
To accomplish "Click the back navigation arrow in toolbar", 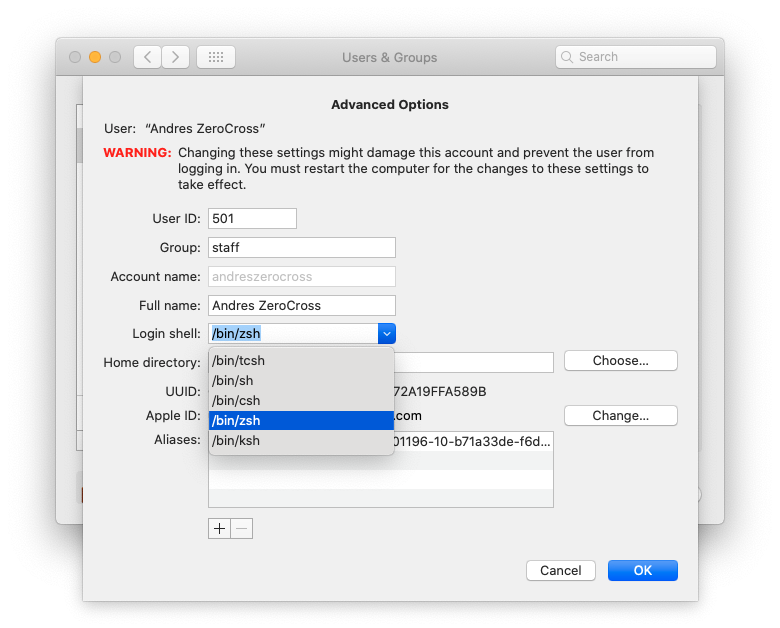I will pyautogui.click(x=147, y=57).
